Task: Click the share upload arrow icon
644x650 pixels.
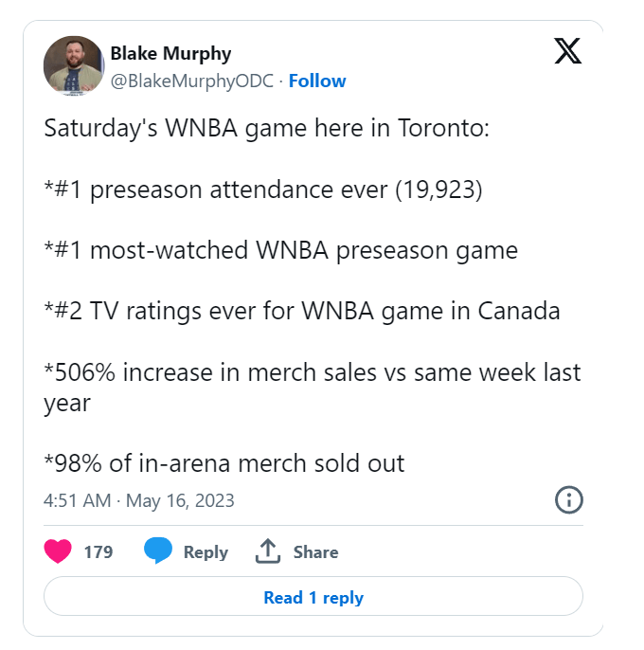Action: pos(268,551)
